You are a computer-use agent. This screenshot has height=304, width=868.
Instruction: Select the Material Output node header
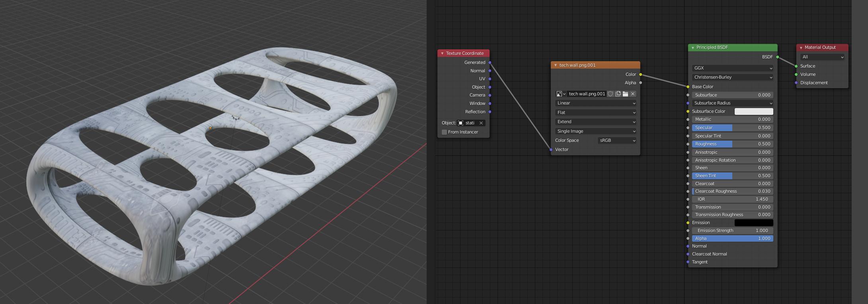coord(822,47)
